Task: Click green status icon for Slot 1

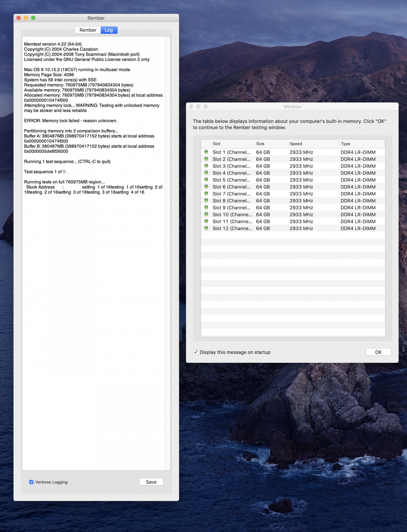Action: coord(206,152)
